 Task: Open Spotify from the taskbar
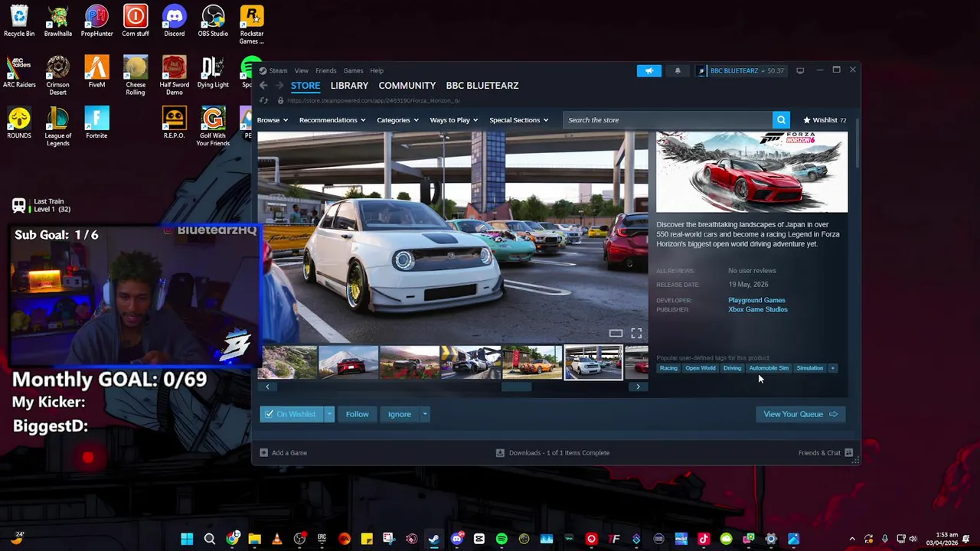pyautogui.click(x=501, y=539)
